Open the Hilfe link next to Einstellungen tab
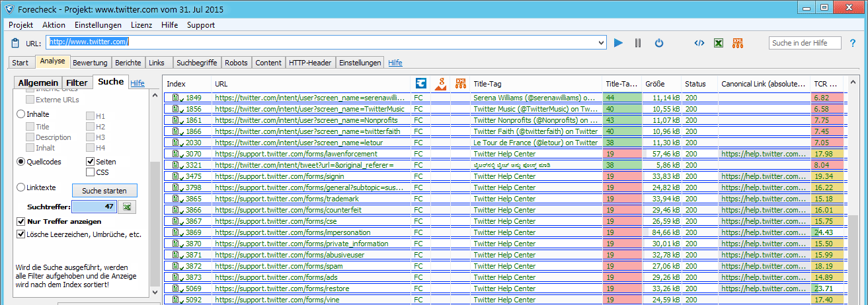Image resolution: width=868 pixels, height=305 pixels. (x=395, y=63)
